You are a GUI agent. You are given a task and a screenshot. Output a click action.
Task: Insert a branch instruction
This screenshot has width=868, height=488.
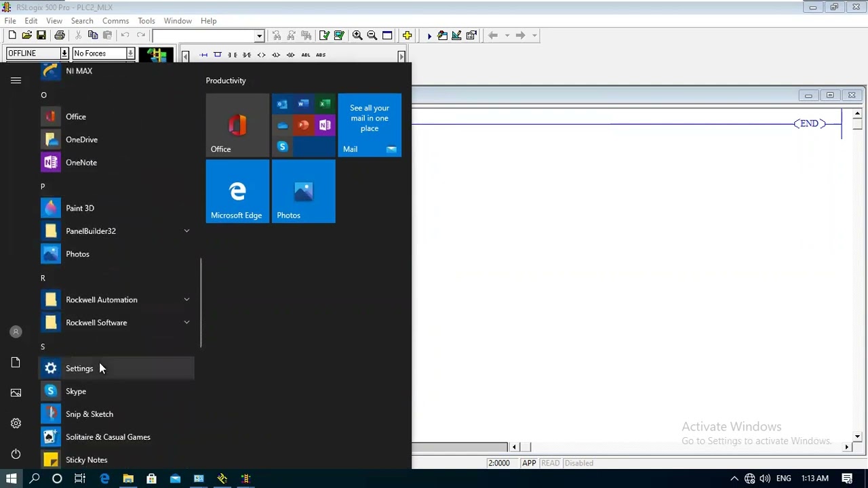[x=218, y=55]
